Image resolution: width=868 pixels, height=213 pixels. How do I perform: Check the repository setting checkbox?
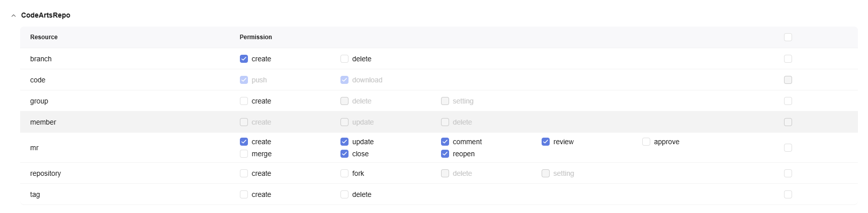coord(546,173)
